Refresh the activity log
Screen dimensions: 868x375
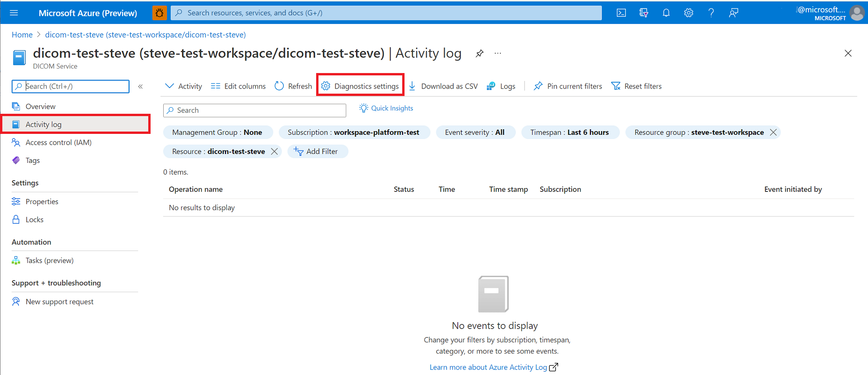[293, 86]
